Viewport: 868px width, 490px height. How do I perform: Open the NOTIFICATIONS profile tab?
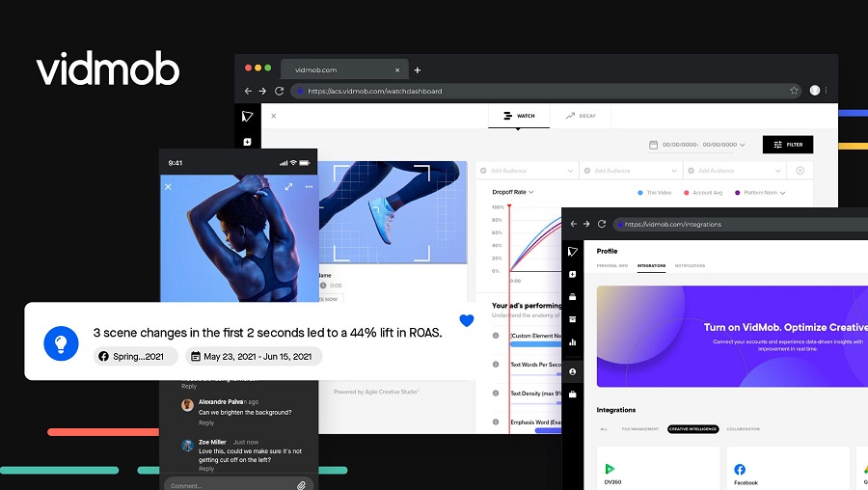click(x=690, y=266)
